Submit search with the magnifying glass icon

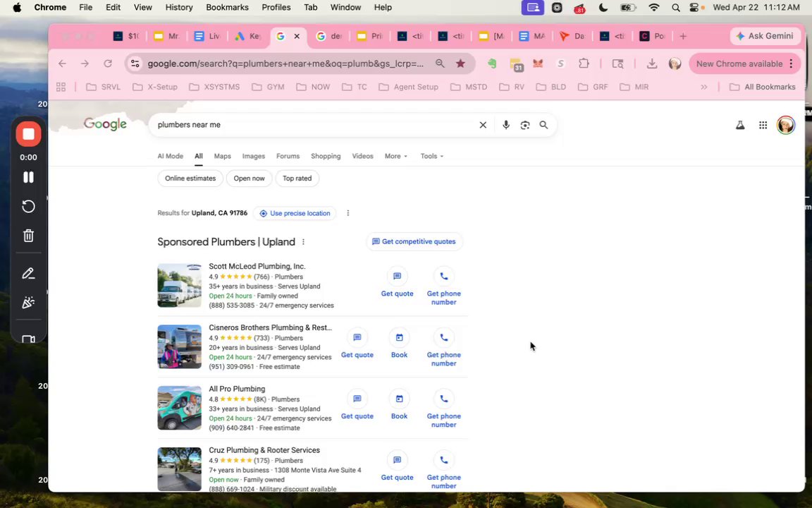tap(543, 125)
